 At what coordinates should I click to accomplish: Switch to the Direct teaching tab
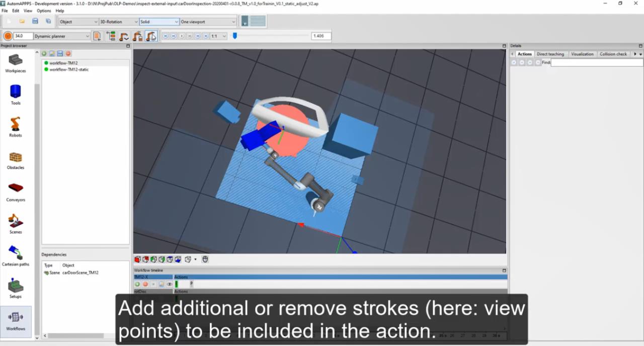tap(550, 54)
